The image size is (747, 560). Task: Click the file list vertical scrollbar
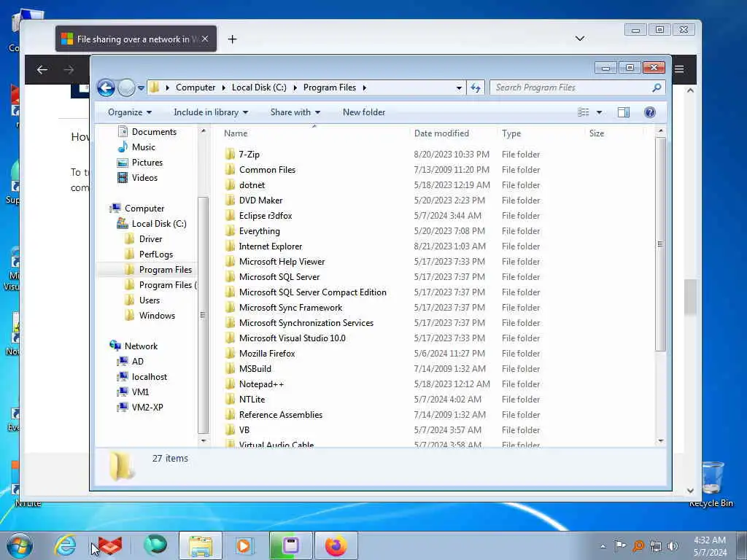pos(660,244)
